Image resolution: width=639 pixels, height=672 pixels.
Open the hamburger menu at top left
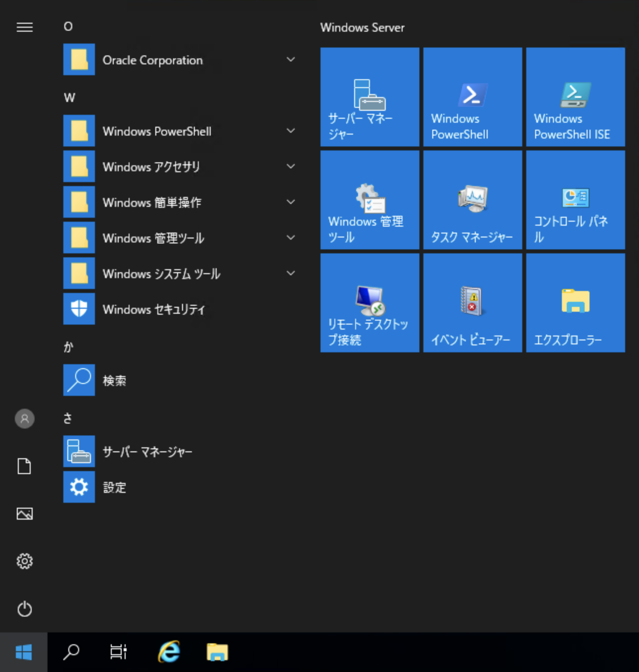(24, 27)
